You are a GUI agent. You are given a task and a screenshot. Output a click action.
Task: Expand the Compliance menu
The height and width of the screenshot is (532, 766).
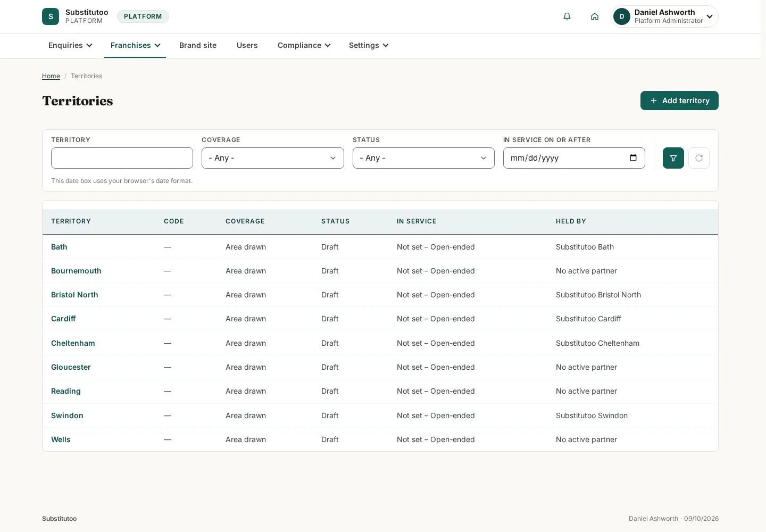pos(304,45)
